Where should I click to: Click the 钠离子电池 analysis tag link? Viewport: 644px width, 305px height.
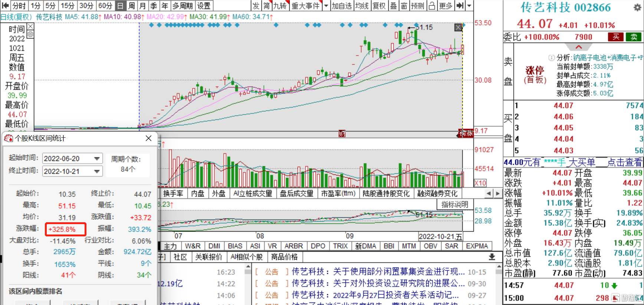click(589, 58)
